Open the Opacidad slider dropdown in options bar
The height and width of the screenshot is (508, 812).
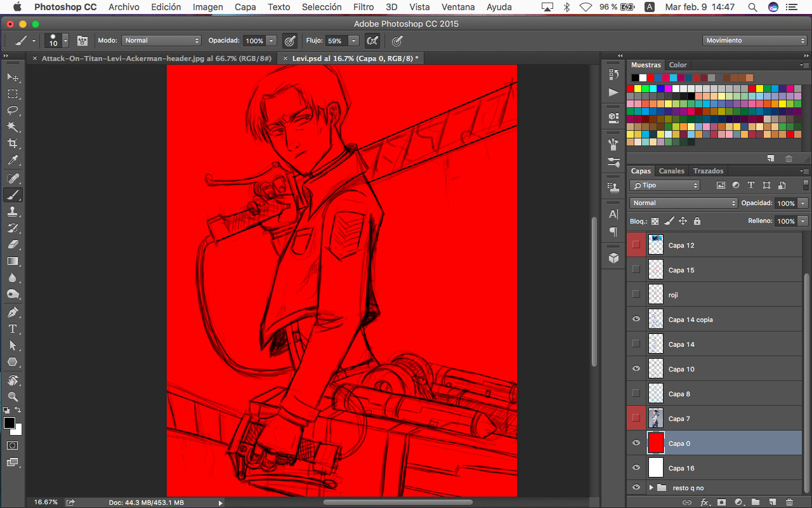(x=272, y=41)
